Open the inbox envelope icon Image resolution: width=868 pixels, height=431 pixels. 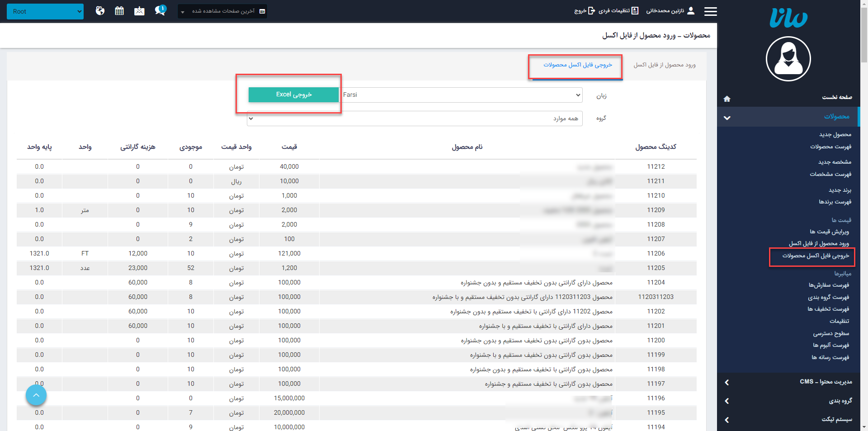(139, 11)
